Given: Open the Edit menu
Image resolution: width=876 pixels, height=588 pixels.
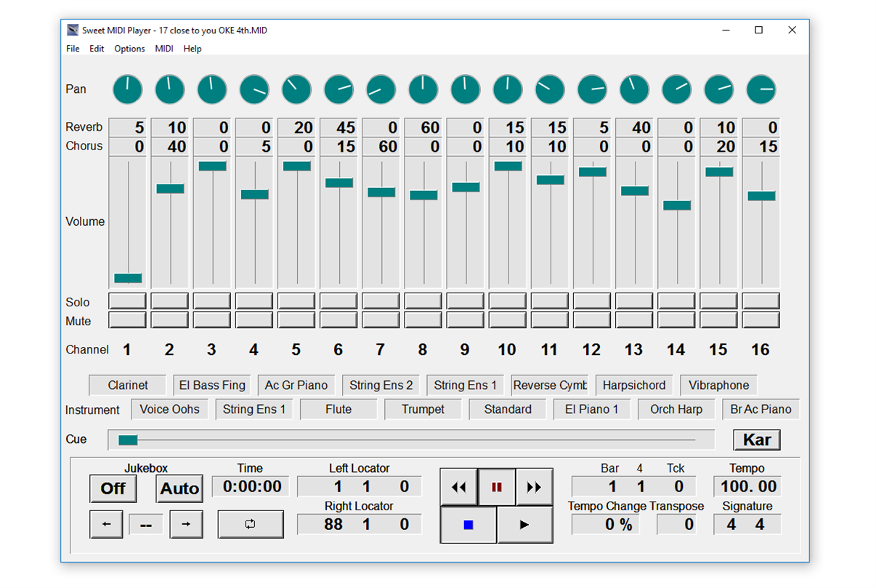Looking at the screenshot, I should [x=97, y=49].
